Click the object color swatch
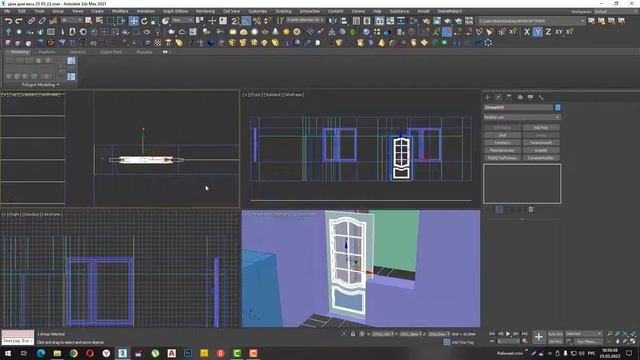 558,107
